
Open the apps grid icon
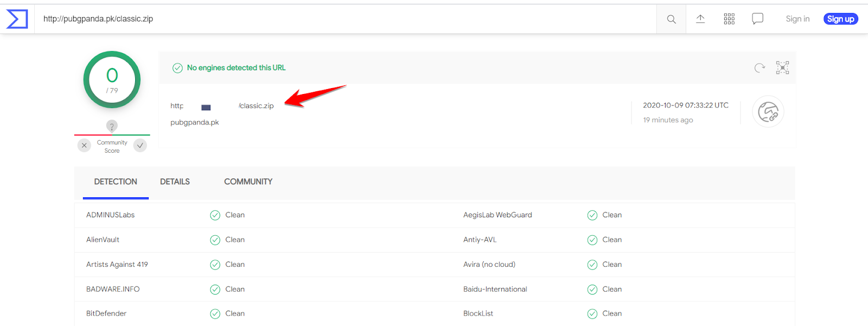point(729,19)
